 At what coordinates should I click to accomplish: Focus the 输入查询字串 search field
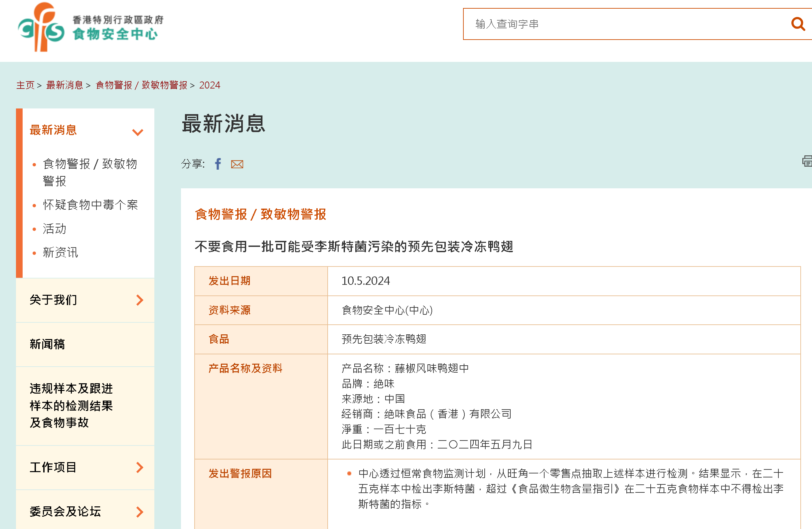tap(624, 24)
